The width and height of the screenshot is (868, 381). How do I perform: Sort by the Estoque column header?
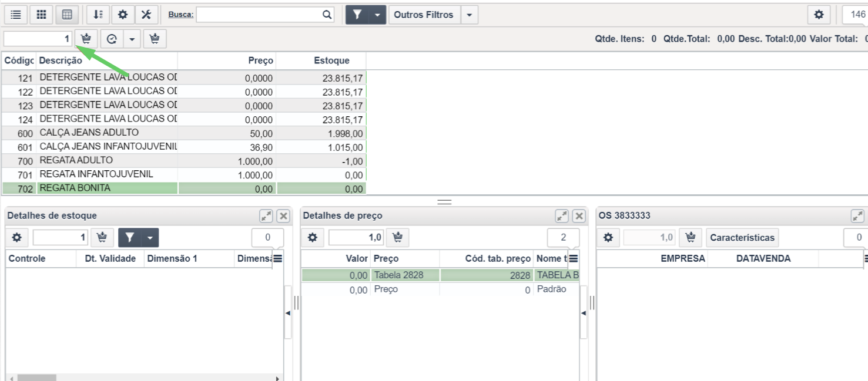coord(331,60)
